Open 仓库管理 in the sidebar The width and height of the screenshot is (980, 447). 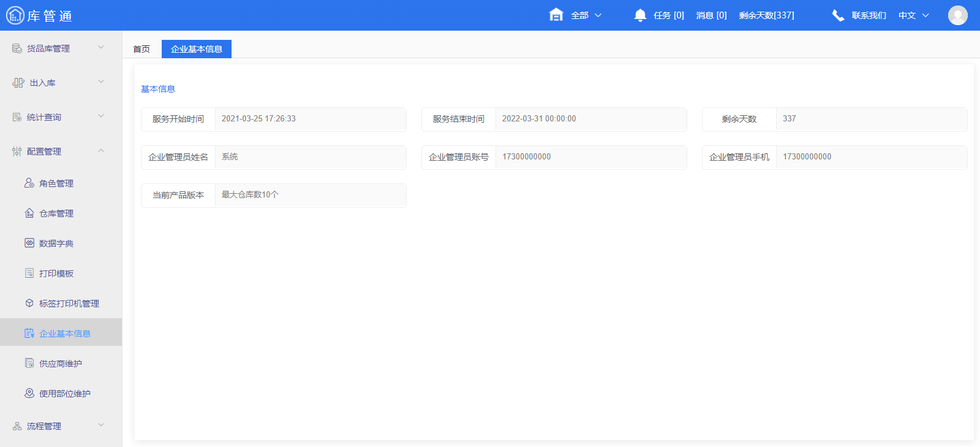pyautogui.click(x=56, y=213)
